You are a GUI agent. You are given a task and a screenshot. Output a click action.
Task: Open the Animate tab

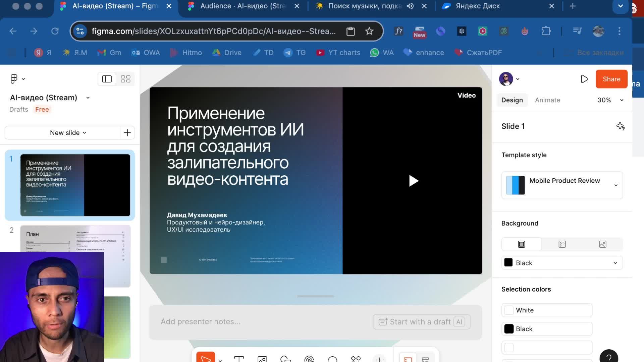click(x=547, y=100)
